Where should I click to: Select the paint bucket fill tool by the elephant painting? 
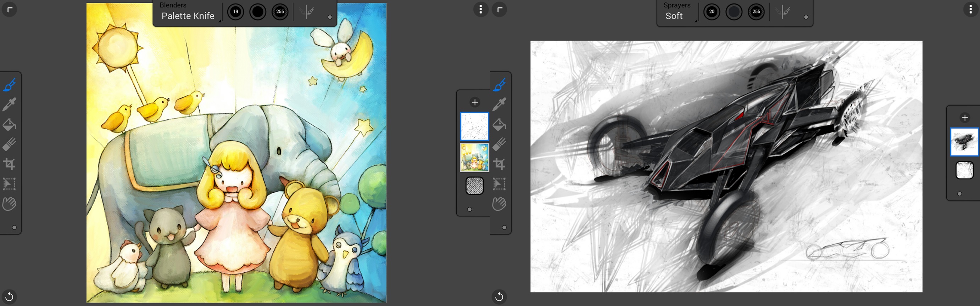10,124
